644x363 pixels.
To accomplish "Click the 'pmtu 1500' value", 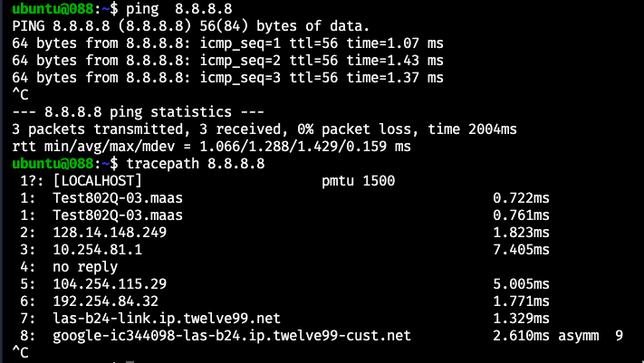I will 359,181.
